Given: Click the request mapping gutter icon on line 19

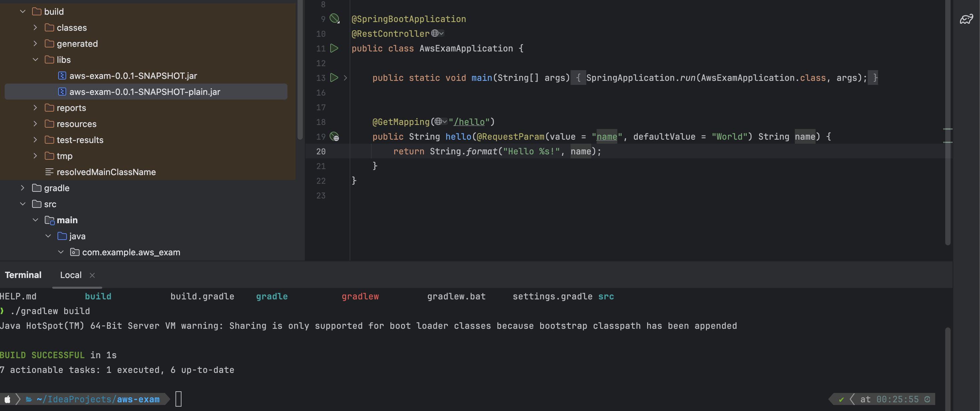Looking at the screenshot, I should (334, 136).
